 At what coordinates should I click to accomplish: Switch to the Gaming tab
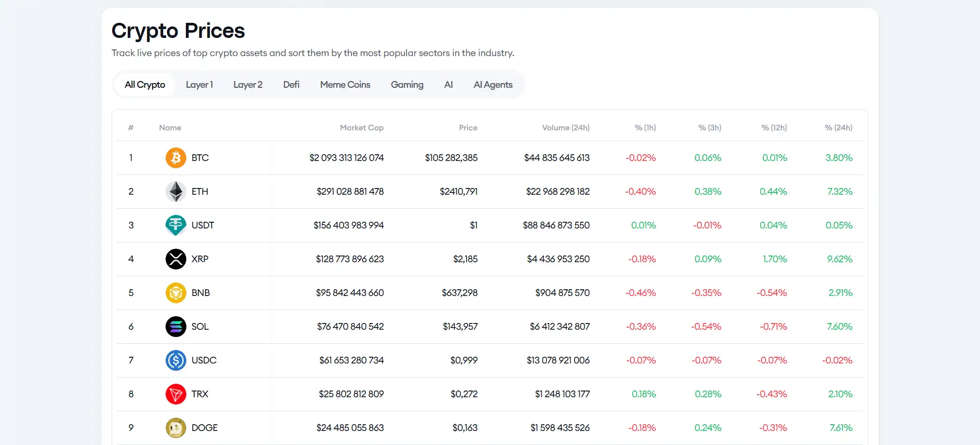tap(407, 85)
